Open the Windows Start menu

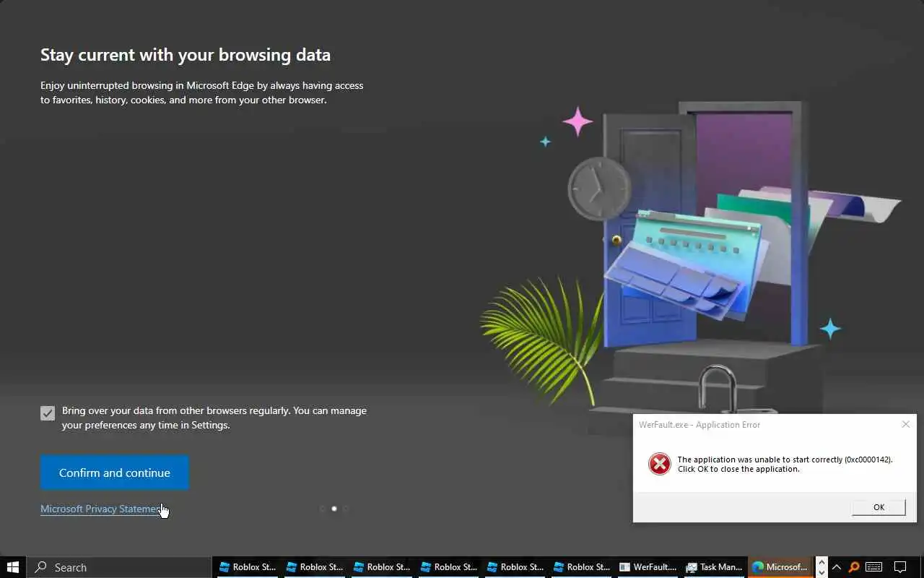coord(13,567)
